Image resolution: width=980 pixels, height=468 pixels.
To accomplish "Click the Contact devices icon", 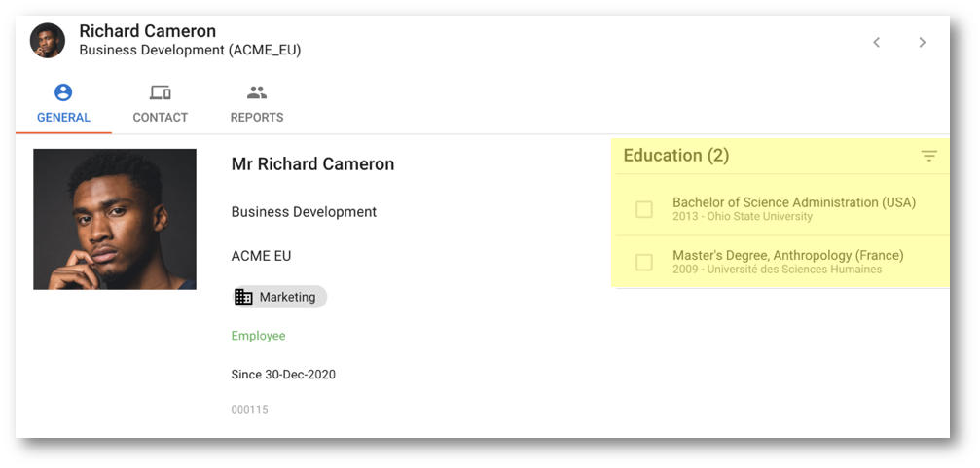I will click(x=161, y=93).
